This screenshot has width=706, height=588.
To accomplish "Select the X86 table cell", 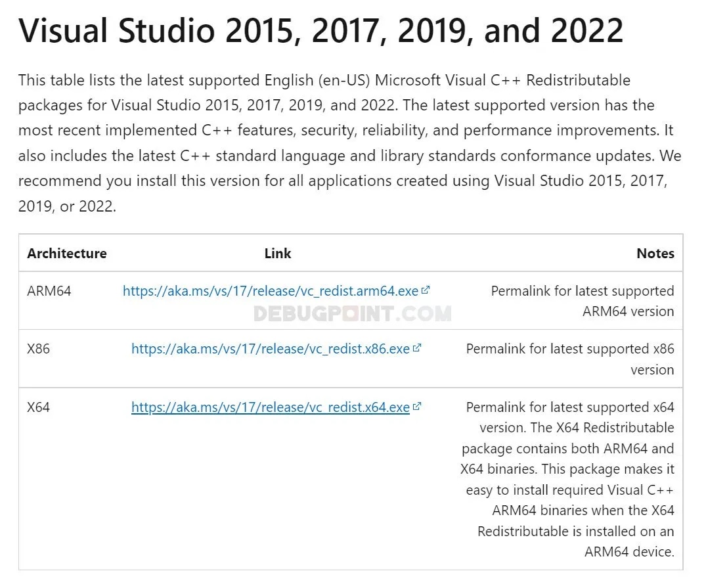I will pyautogui.click(x=38, y=349).
